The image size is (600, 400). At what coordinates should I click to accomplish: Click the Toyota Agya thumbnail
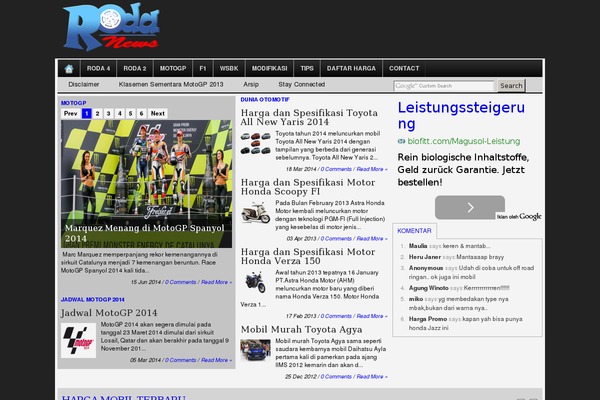[x=256, y=350]
